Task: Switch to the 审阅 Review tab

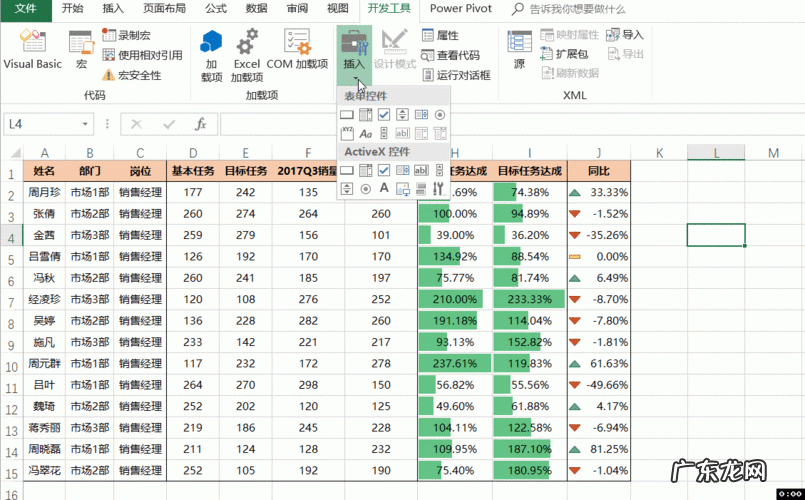Action: click(297, 9)
